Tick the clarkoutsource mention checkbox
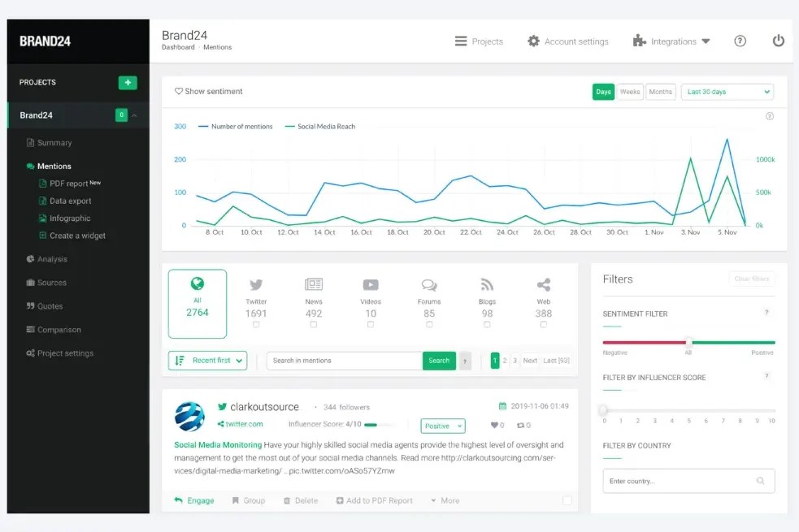The height and width of the screenshot is (532, 799). [x=567, y=500]
